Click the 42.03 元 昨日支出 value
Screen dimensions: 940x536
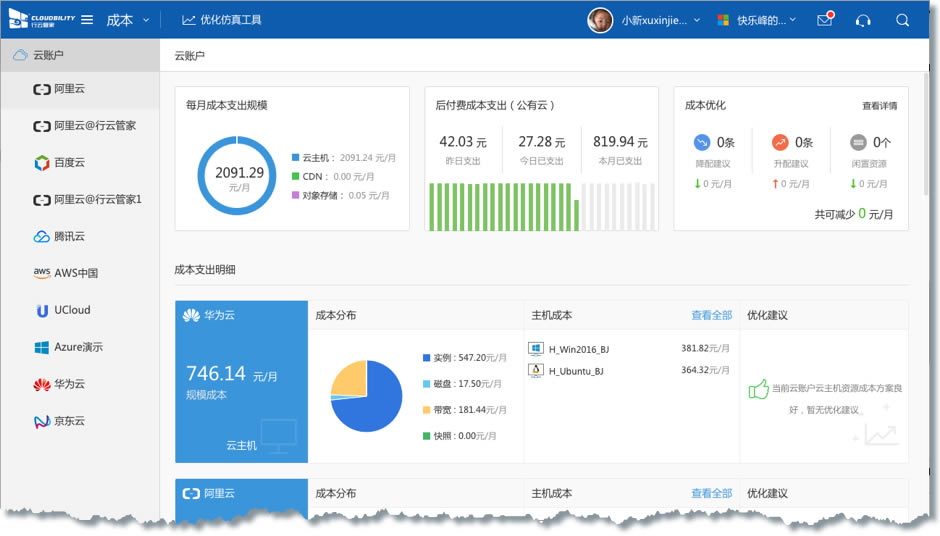(463, 142)
